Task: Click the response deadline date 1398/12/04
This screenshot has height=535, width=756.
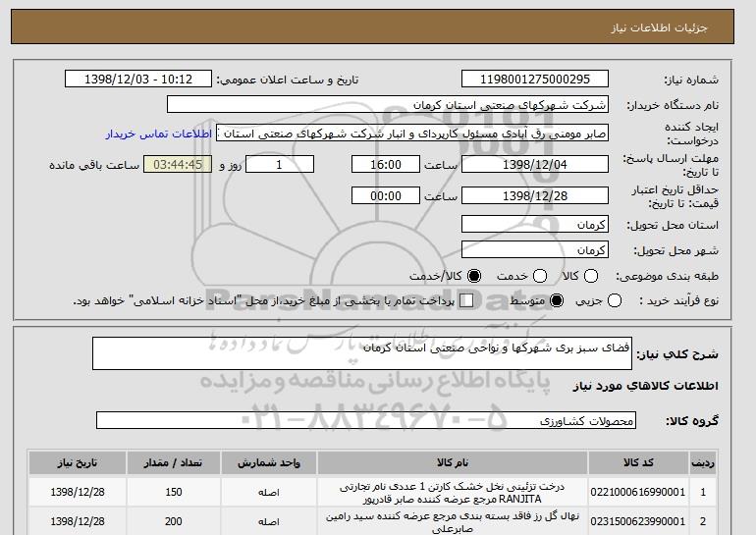Action: [535, 164]
